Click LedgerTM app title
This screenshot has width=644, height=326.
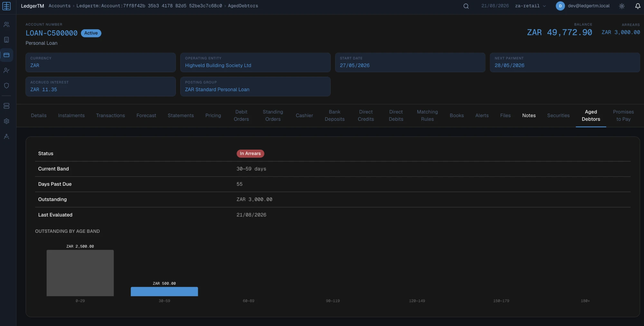coord(32,6)
